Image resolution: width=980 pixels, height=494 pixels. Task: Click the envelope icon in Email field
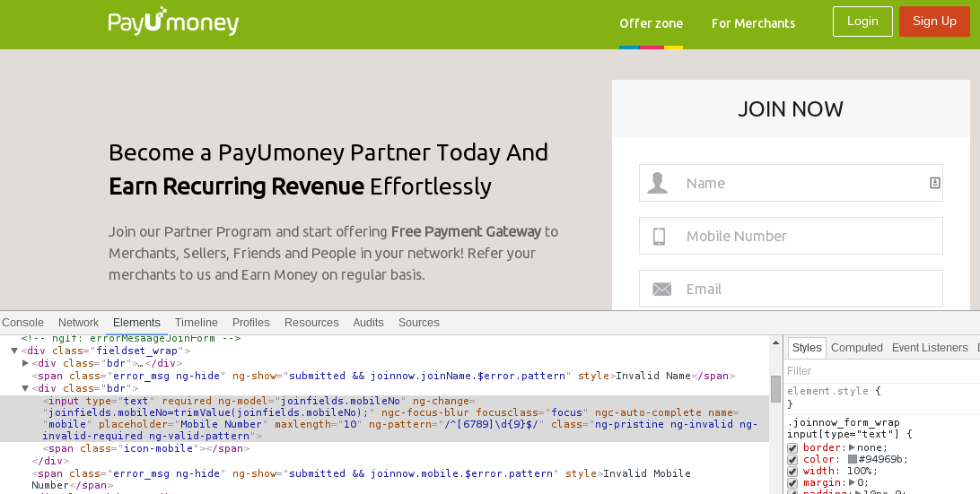coord(661,290)
